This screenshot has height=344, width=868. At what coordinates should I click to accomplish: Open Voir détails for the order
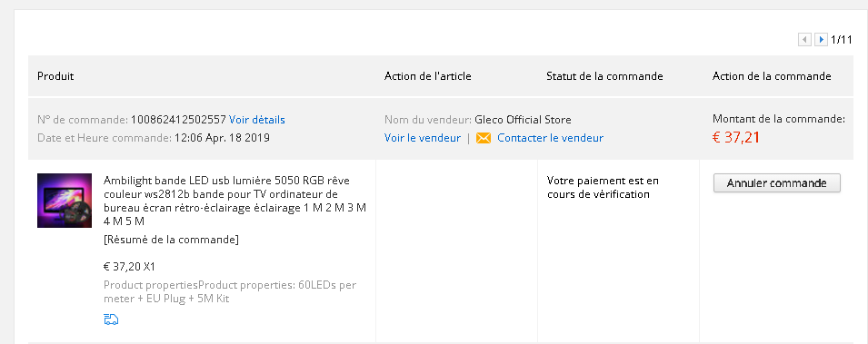point(257,120)
